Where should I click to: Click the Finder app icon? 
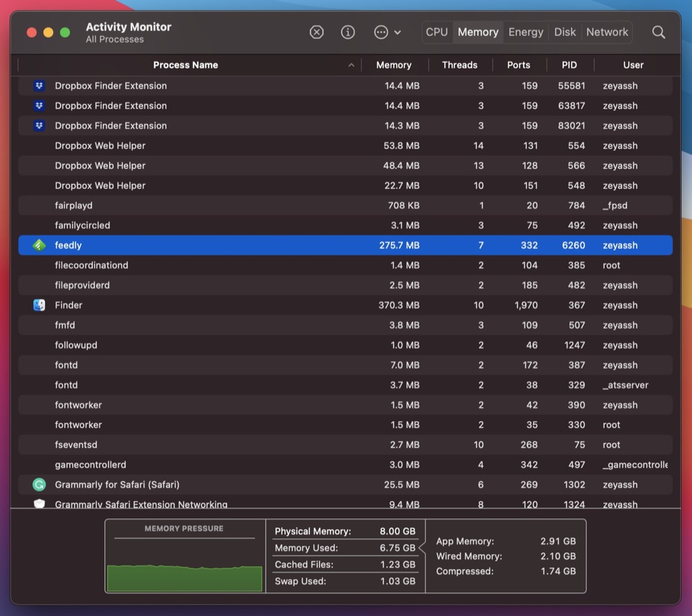click(x=39, y=305)
